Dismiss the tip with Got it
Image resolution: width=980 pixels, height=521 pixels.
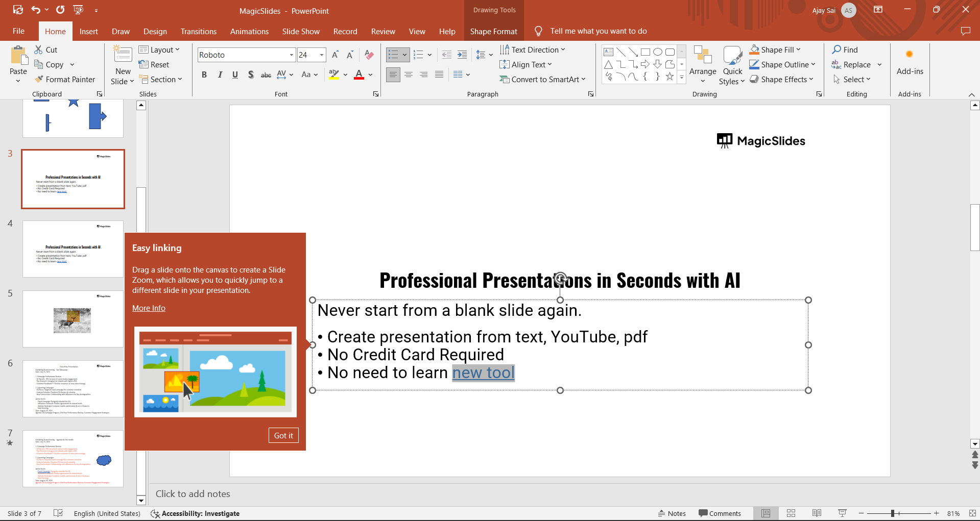(x=283, y=435)
